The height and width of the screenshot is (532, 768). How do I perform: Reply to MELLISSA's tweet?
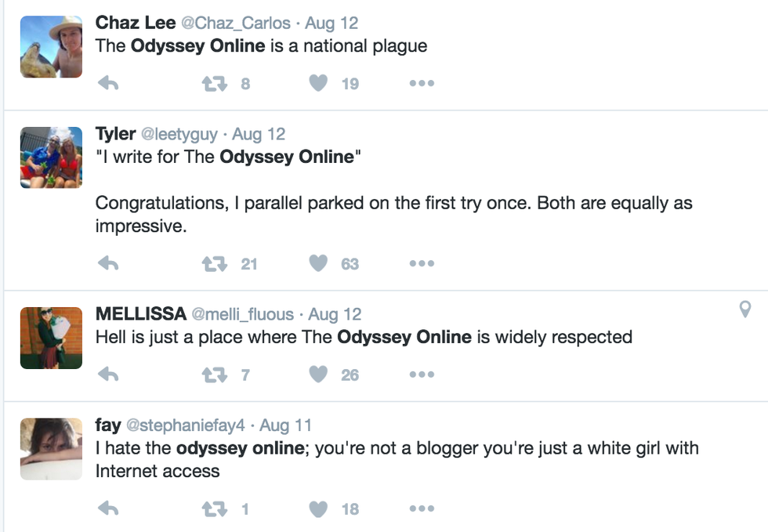point(108,375)
